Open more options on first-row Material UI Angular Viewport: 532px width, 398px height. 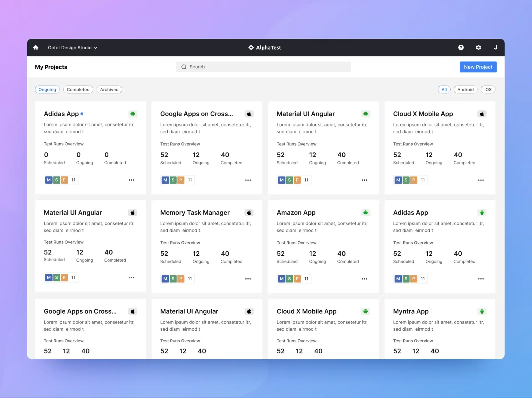tap(364, 180)
